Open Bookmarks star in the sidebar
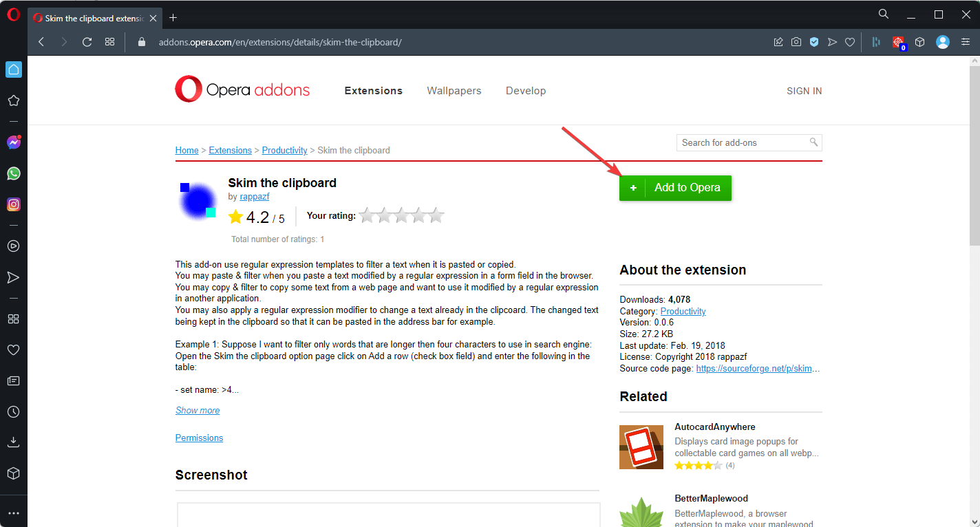 [x=13, y=100]
